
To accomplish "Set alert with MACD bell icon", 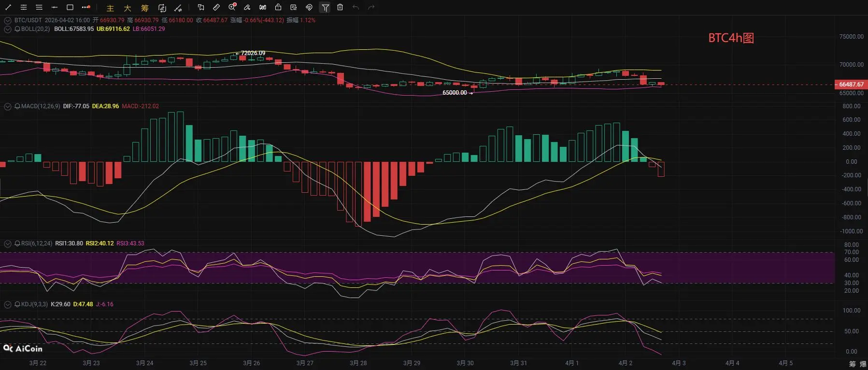I will [17, 106].
